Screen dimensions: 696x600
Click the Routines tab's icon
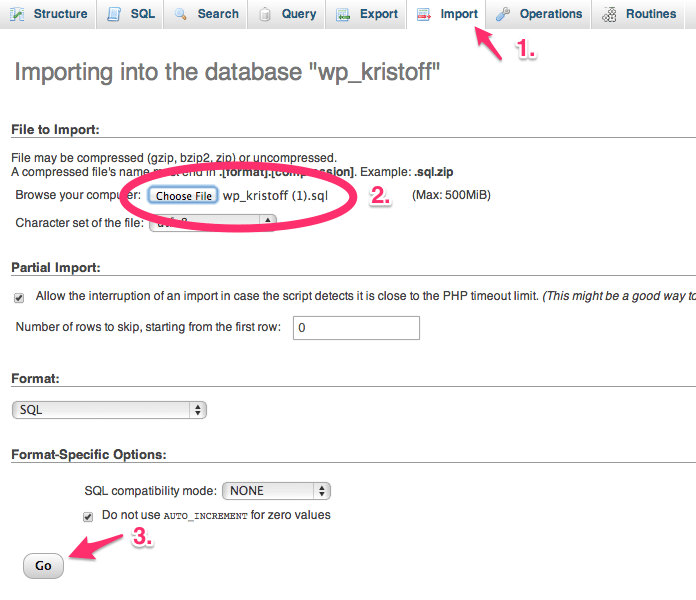[609, 14]
